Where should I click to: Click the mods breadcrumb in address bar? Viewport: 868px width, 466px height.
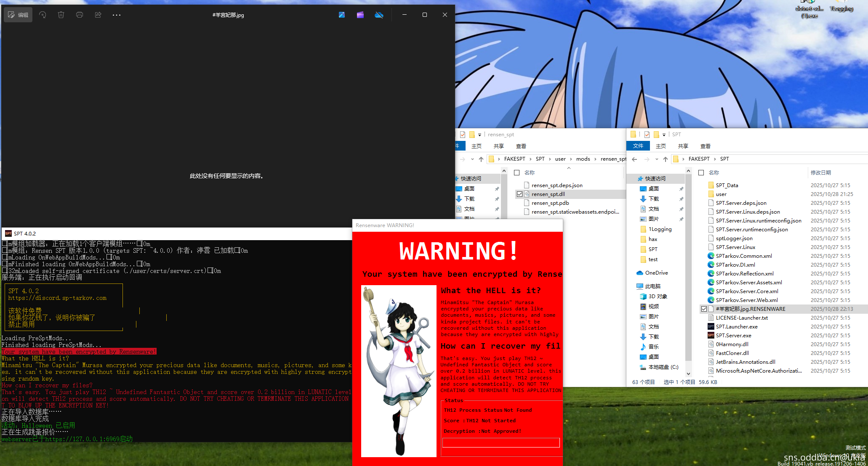[583, 159]
